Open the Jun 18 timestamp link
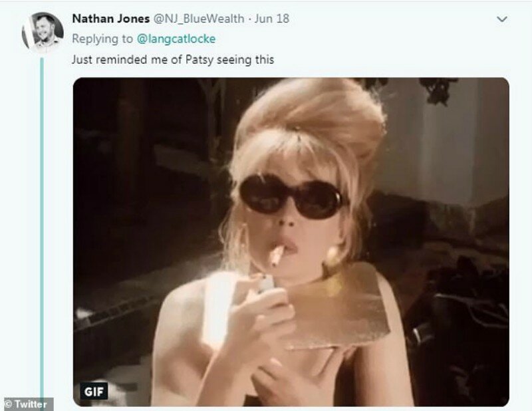The height and width of the screenshot is (411, 532). pyautogui.click(x=272, y=19)
